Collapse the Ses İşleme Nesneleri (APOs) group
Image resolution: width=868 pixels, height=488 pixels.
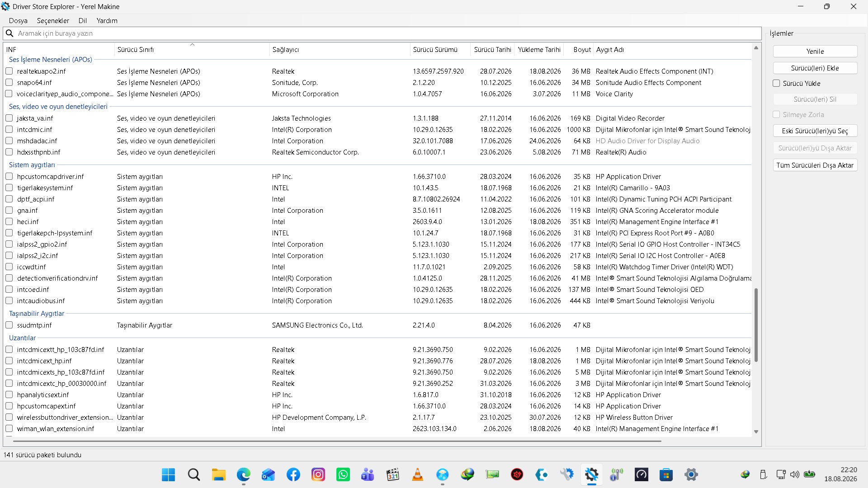pyautogui.click(x=51, y=59)
